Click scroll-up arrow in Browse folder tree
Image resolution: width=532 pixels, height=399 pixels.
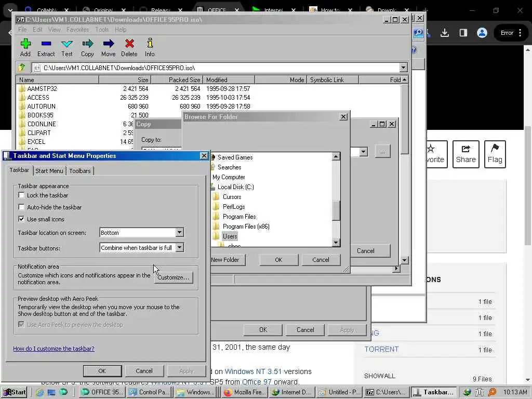(336, 156)
